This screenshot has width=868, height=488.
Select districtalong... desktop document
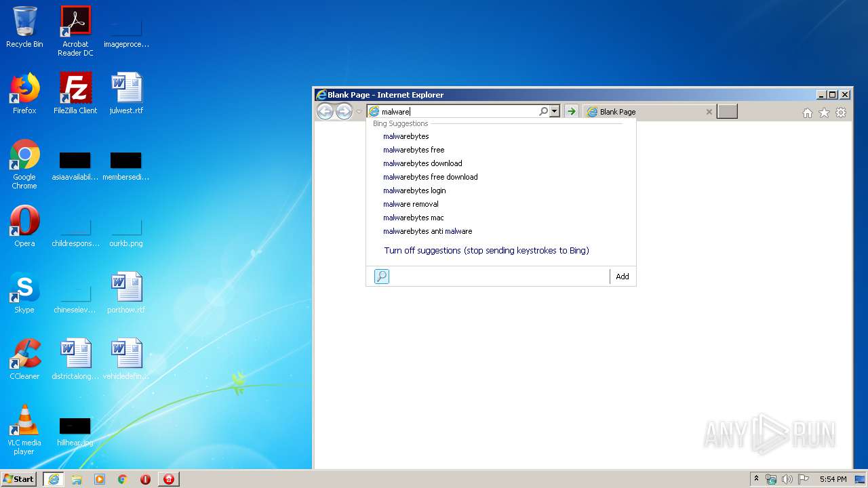tap(75, 359)
